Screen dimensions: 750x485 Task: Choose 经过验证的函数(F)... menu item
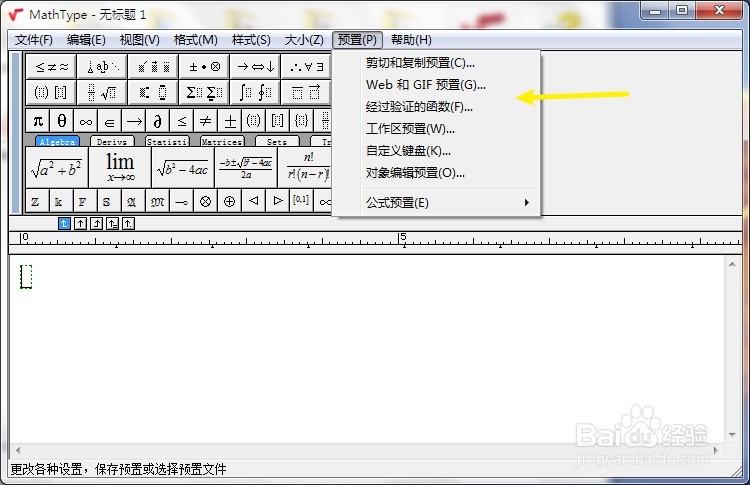tap(436, 107)
